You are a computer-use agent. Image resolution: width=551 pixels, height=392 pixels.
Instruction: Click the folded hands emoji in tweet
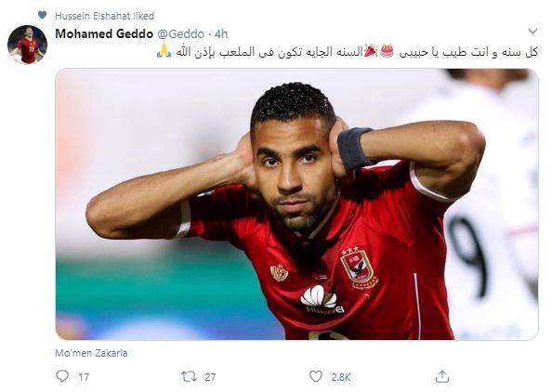tap(164, 51)
